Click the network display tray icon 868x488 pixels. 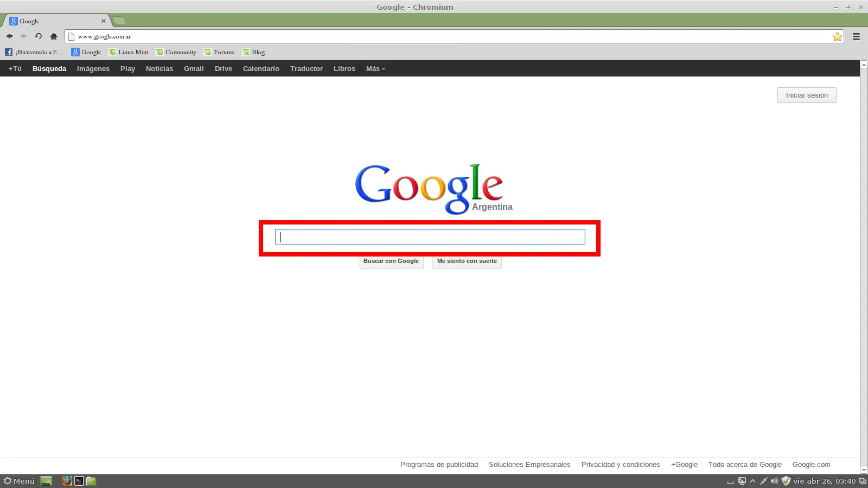(x=742, y=481)
